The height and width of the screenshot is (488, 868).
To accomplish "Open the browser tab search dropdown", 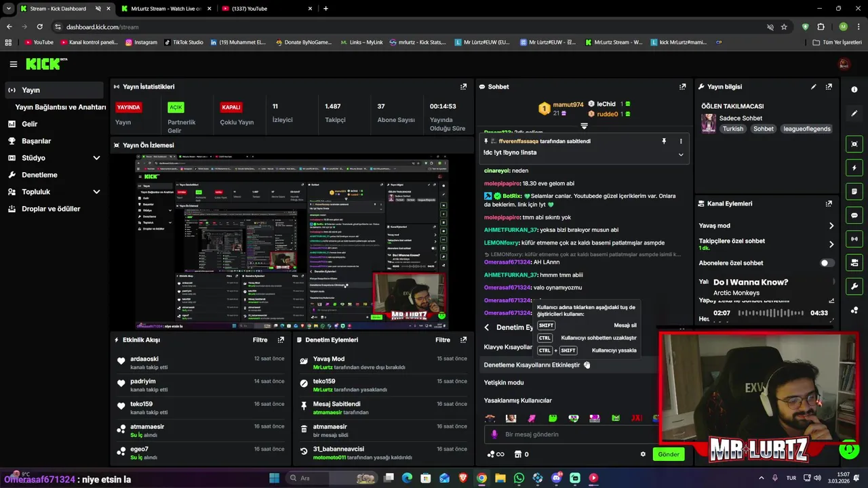I will point(8,9).
